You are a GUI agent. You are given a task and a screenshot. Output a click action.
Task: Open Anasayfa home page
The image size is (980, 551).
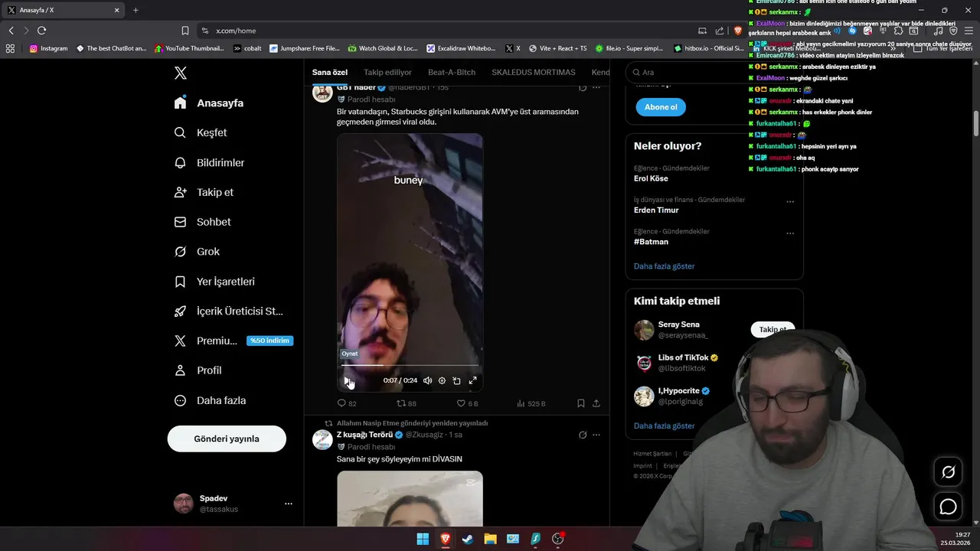(209, 103)
